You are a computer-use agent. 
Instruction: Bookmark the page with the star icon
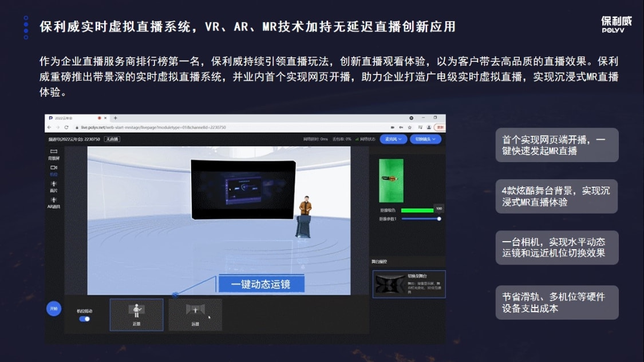point(409,127)
